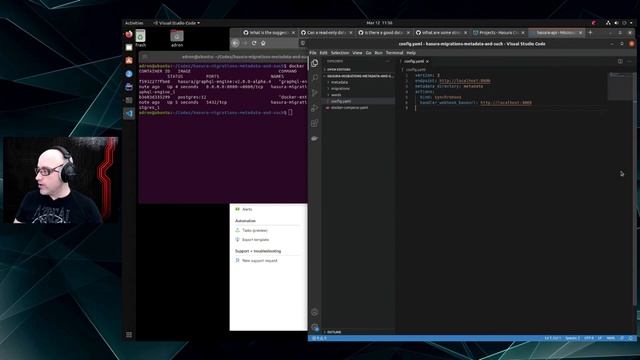Open the adron home folder icon
Image resolution: width=640 pixels, height=360 pixels.
pos(177,38)
